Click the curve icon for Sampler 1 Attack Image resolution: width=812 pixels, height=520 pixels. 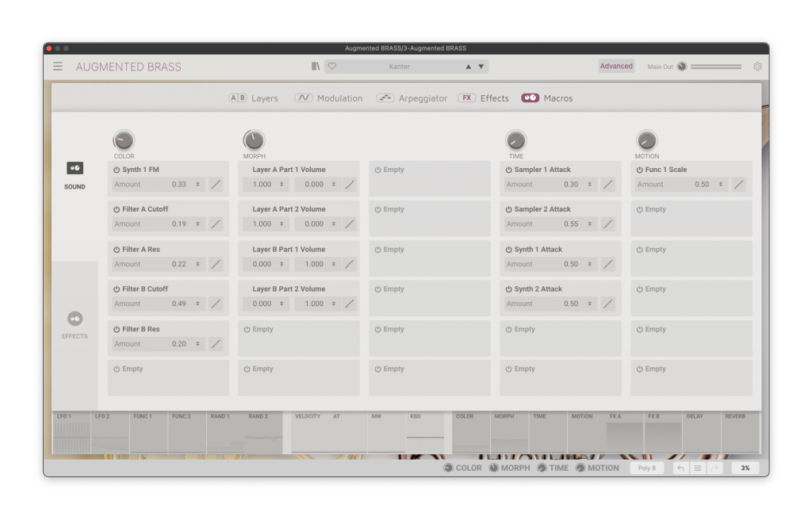tap(608, 185)
